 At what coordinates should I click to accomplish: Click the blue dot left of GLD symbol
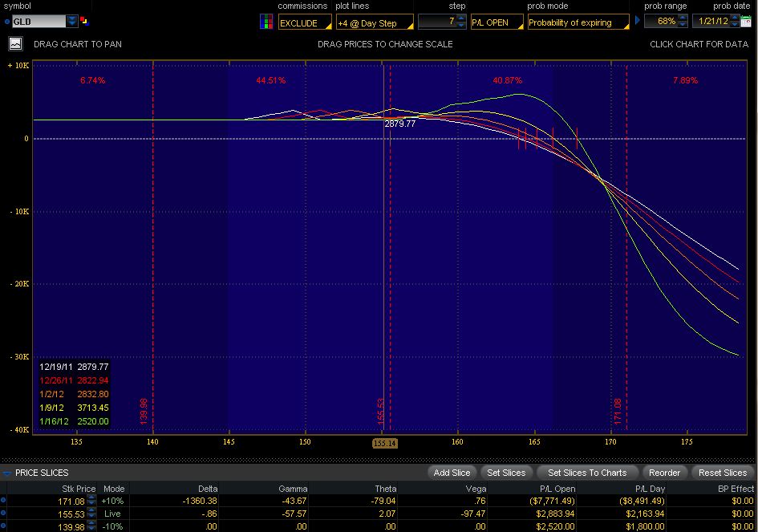(6, 22)
